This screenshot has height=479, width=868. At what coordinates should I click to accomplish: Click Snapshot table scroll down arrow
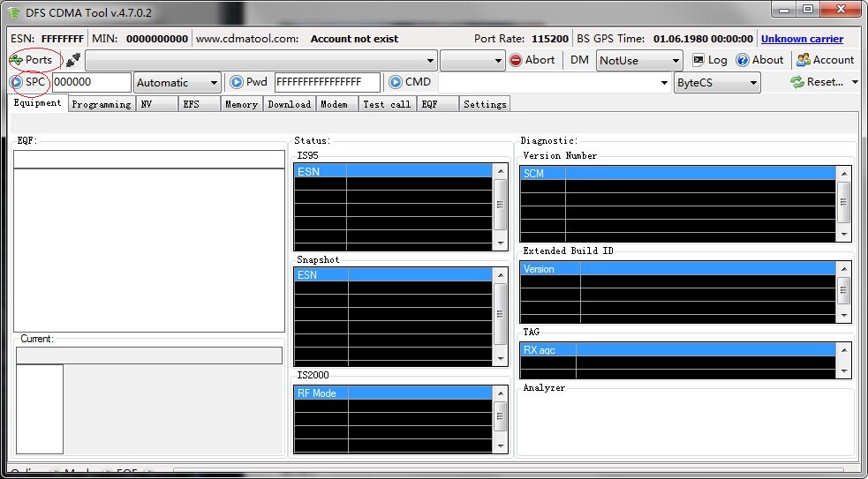(x=501, y=359)
